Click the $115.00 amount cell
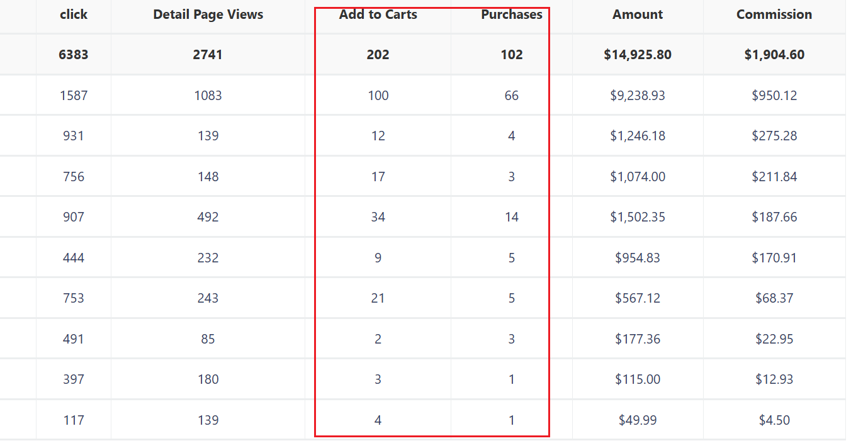Screen dimensions: 868x448 pyautogui.click(x=638, y=379)
